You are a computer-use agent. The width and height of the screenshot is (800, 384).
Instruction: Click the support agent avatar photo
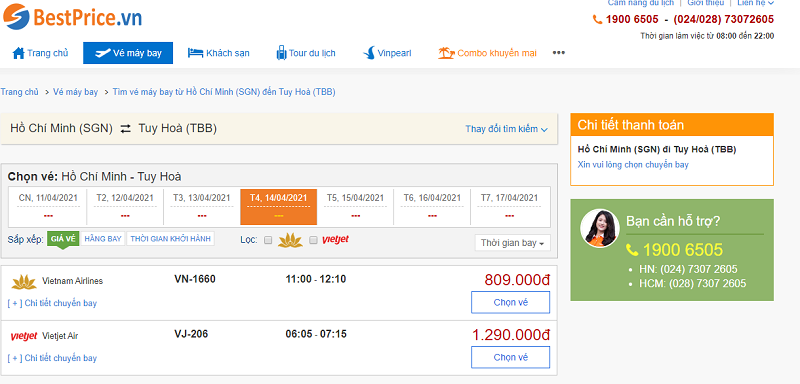(x=600, y=228)
